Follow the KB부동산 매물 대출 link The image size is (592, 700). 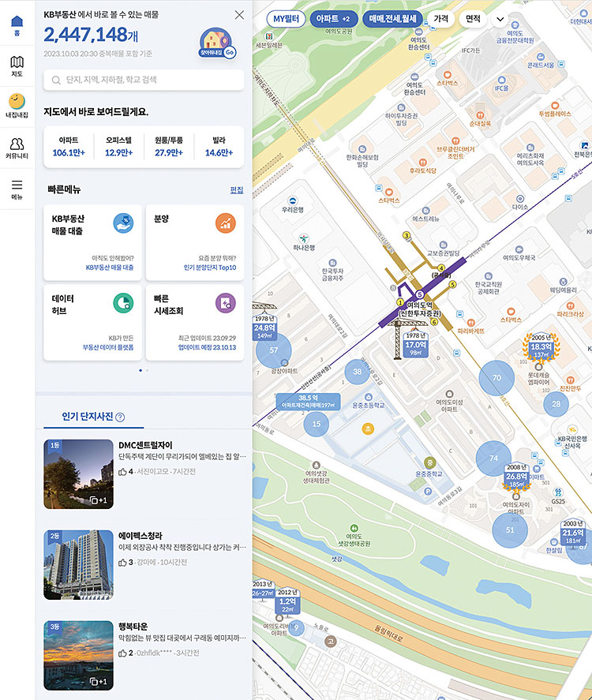click(x=110, y=268)
